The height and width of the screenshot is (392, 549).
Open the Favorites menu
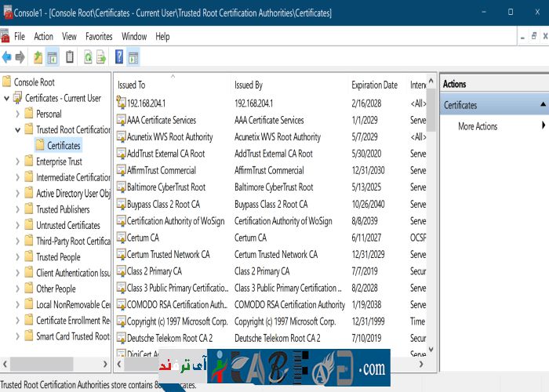pyautogui.click(x=99, y=36)
